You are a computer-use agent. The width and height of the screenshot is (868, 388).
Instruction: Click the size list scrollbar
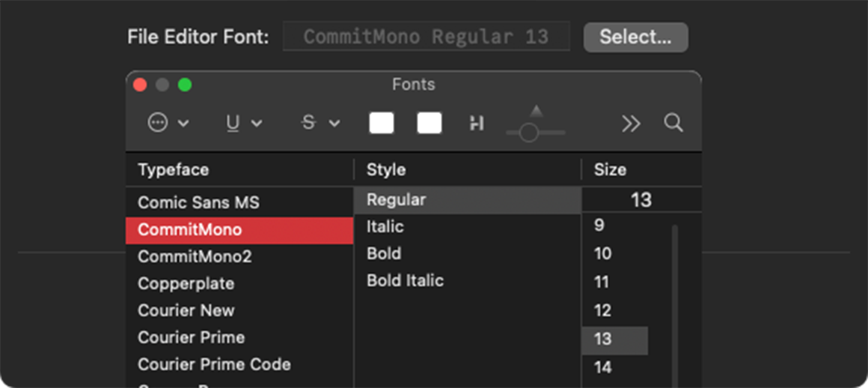(675, 305)
